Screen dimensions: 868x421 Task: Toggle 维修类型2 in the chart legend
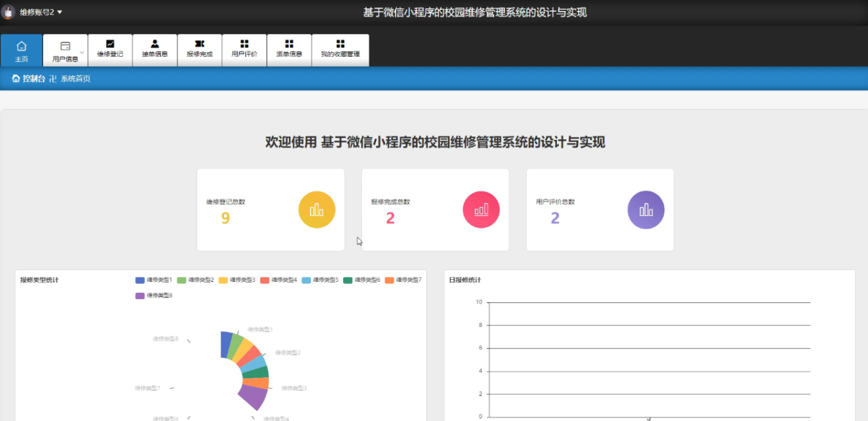[196, 280]
